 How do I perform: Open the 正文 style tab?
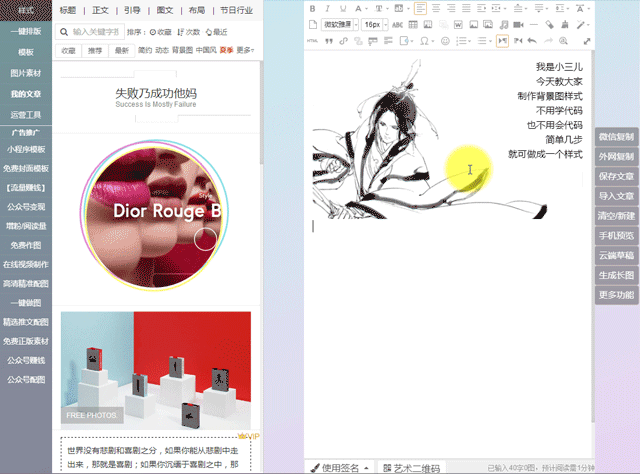(x=100, y=10)
